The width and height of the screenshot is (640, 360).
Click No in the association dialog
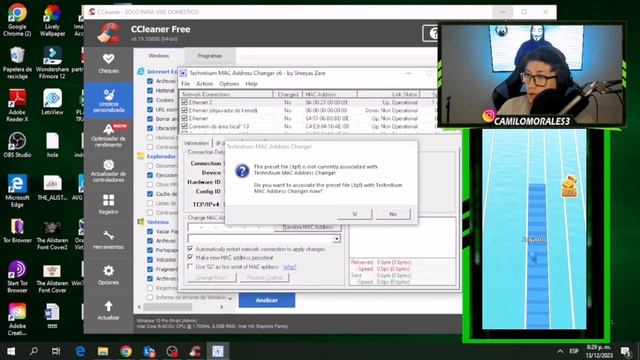point(393,214)
